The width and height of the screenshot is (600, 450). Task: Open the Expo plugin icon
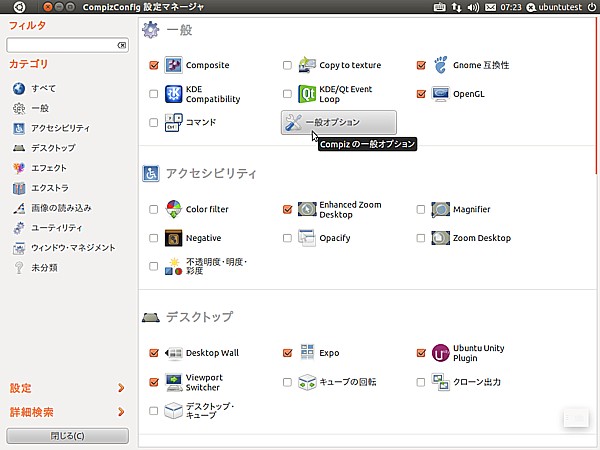[307, 352]
